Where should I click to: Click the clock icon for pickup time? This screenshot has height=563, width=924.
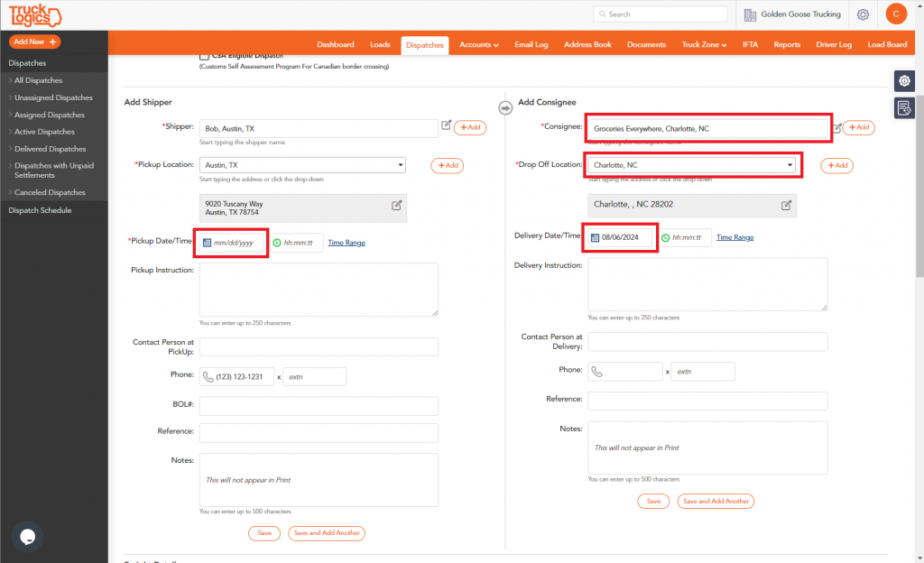277,243
